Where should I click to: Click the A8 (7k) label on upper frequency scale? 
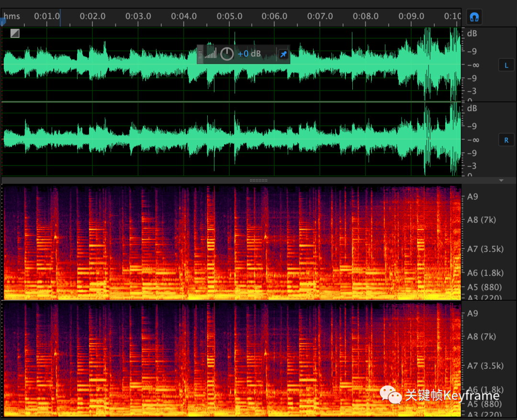click(481, 220)
